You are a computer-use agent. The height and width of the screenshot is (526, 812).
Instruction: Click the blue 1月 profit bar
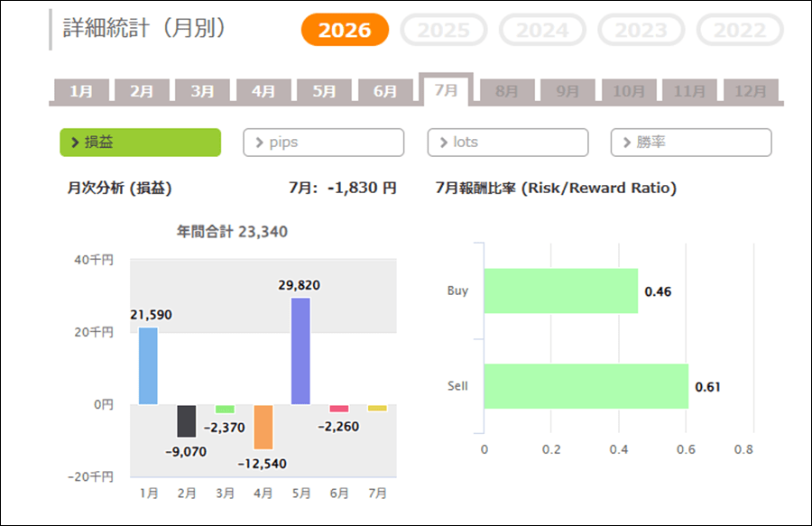click(148, 365)
